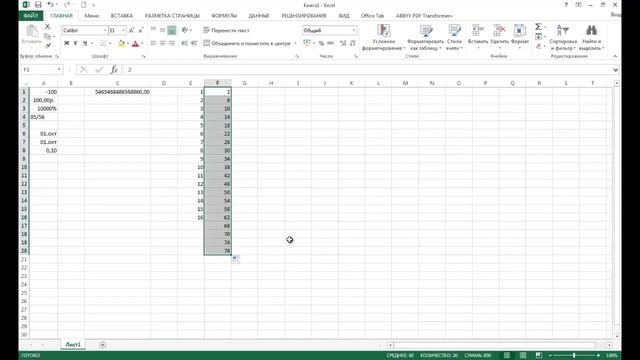Switch to the ДАННЫЕ tab
The image size is (640, 360).
[x=258, y=16]
